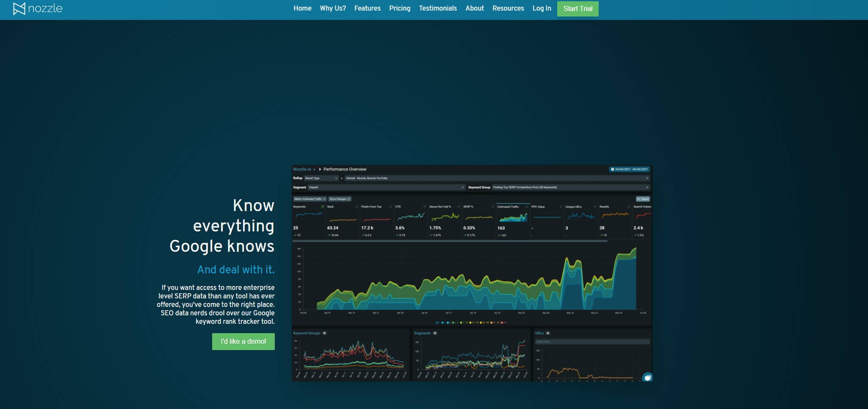Viewport: 868px width, 409px height.
Task: Click the red 51+ legend dot
Action: tap(502, 323)
